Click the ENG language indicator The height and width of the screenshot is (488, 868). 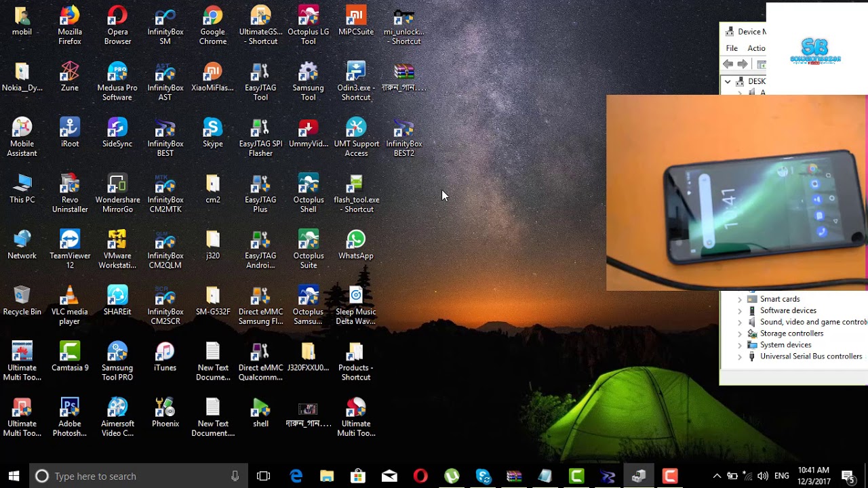tap(781, 476)
